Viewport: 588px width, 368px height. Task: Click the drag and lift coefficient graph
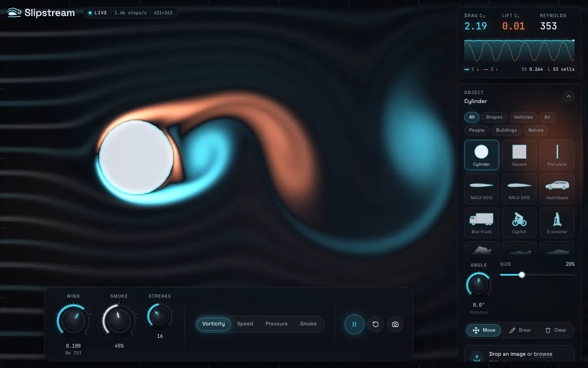pos(519,51)
